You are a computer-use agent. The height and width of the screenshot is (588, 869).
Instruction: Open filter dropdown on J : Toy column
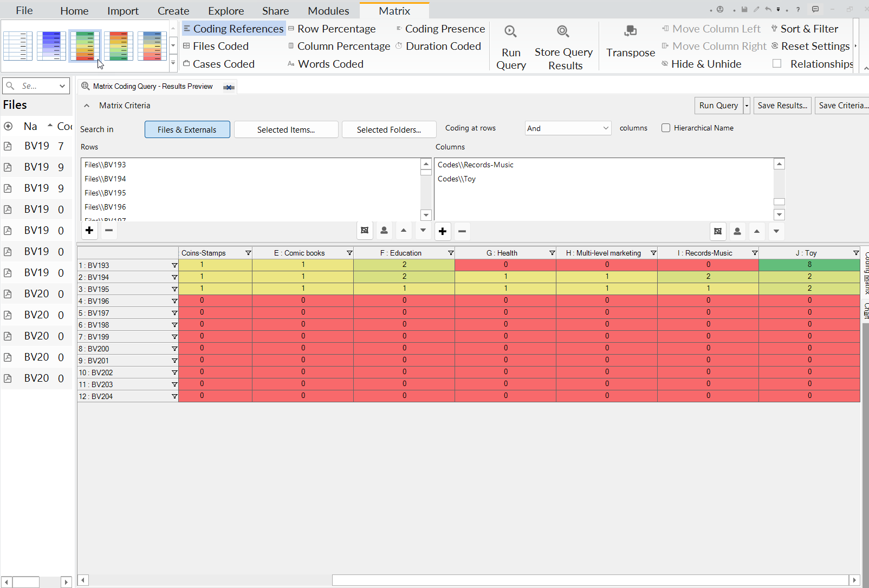pyautogui.click(x=856, y=253)
